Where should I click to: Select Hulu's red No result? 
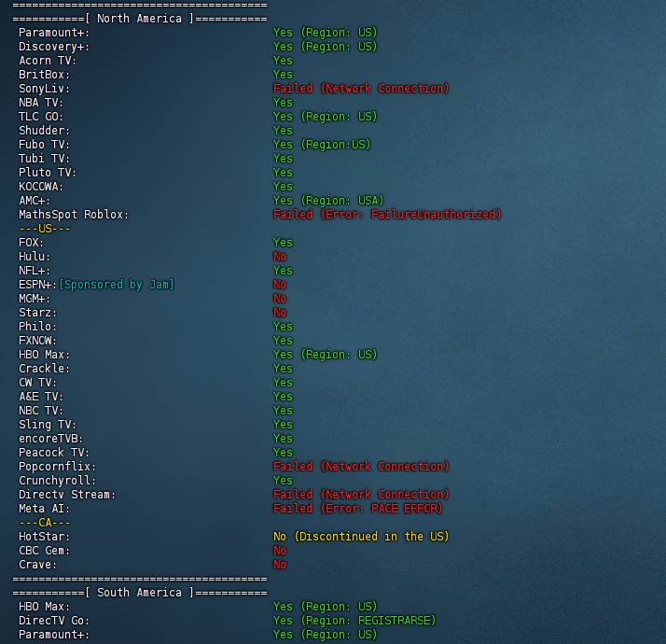pos(280,257)
